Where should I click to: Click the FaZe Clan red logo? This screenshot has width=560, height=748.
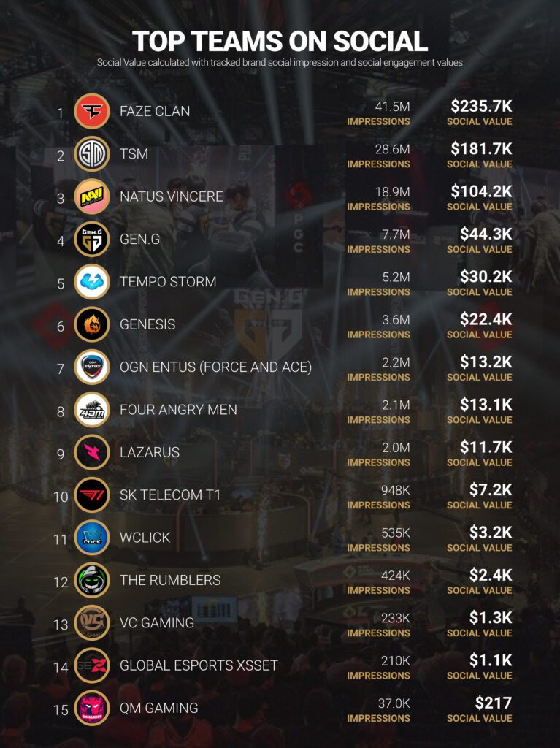tap(92, 111)
